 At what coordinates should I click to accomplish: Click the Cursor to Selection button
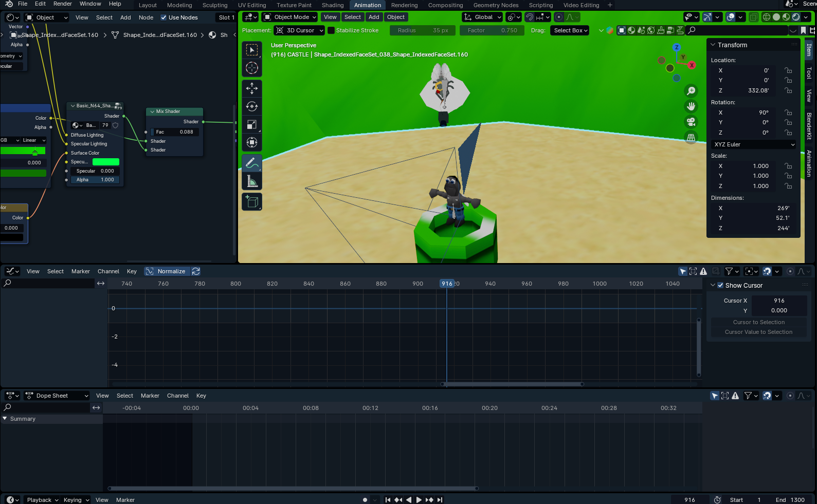(758, 322)
